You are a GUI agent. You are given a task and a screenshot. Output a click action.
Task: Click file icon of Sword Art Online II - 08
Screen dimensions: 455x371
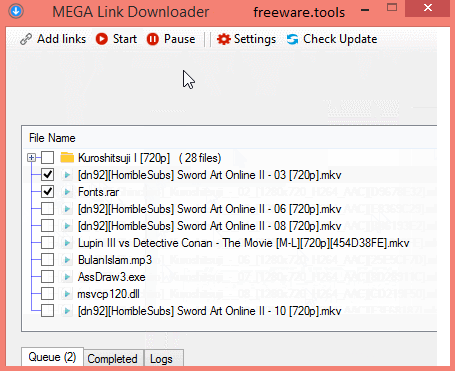pos(67,226)
